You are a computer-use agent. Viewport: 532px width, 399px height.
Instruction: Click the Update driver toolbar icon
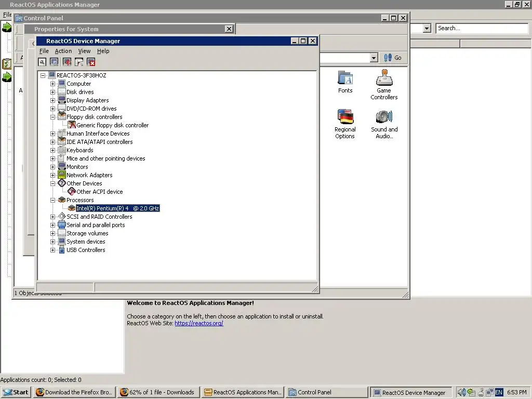67,62
